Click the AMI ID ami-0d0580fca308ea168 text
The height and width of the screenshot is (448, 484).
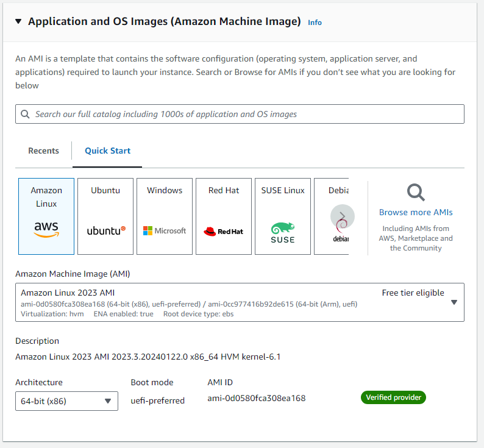coord(256,398)
